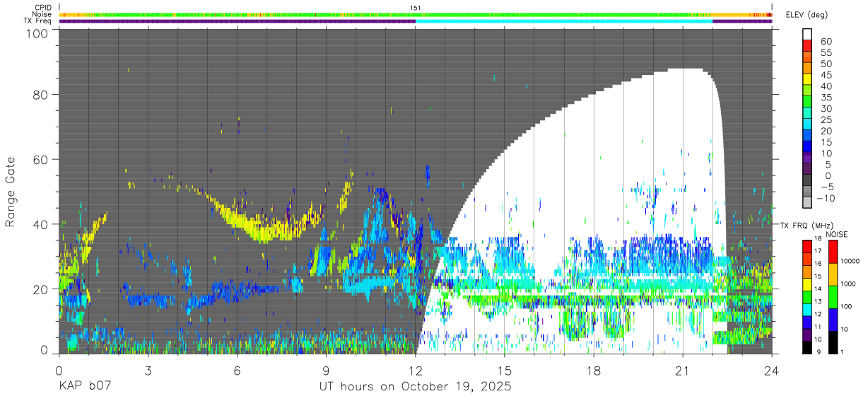Viewport: 868px width, 401px height.
Task: Click the 9 tick on the UT hours axis
Action: pyautogui.click(x=326, y=371)
